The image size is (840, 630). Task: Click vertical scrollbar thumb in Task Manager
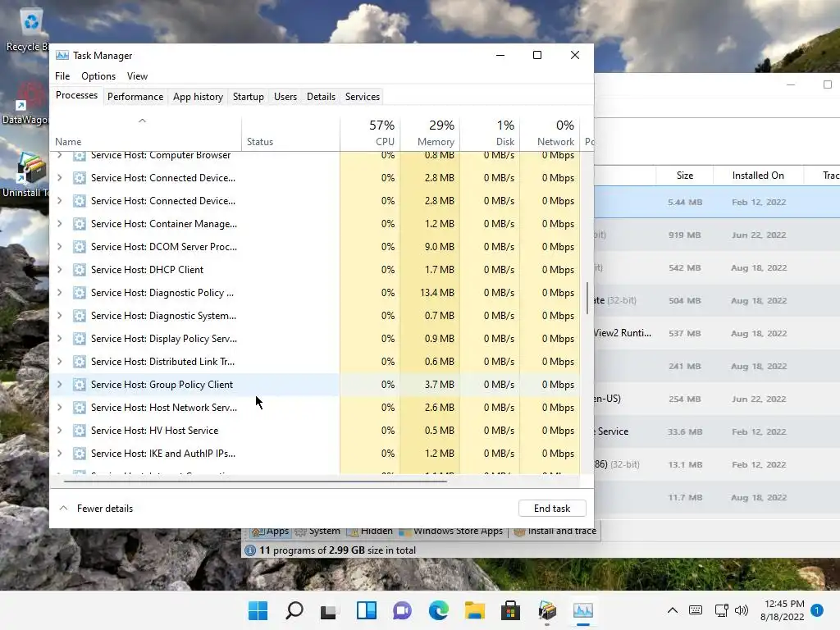pyautogui.click(x=587, y=299)
